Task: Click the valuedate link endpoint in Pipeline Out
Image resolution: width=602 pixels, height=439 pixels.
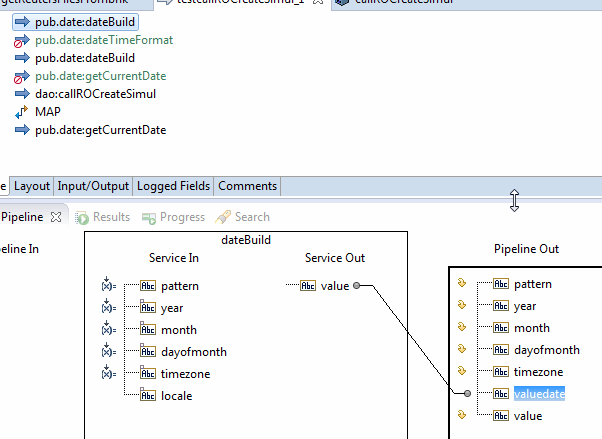Action: pos(467,393)
